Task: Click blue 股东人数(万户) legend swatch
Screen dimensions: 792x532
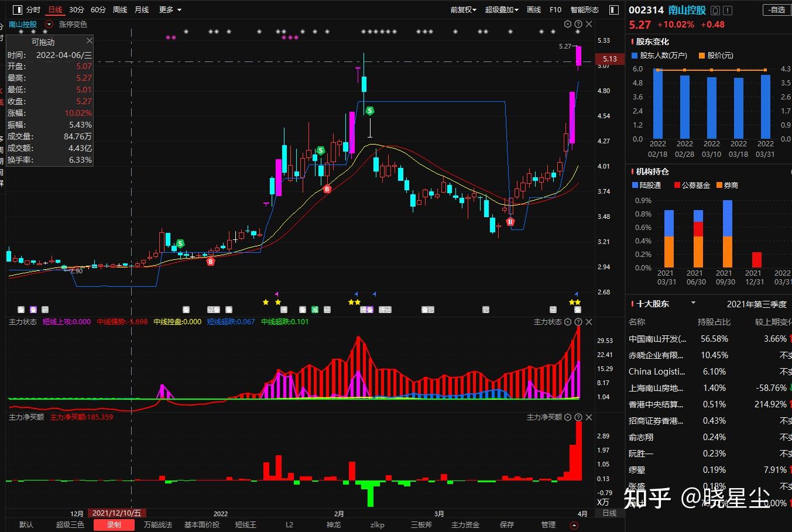Action: point(635,56)
